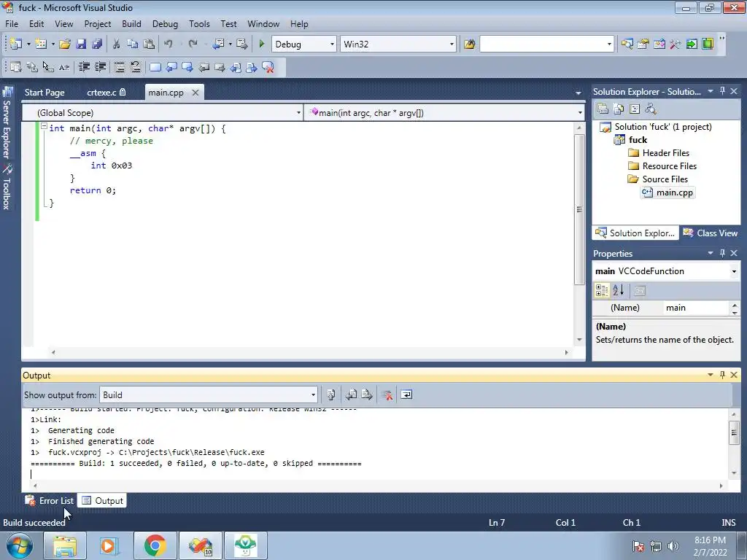Comment out the selected lines icon
Viewport: 747px width, 560px height.
120,67
